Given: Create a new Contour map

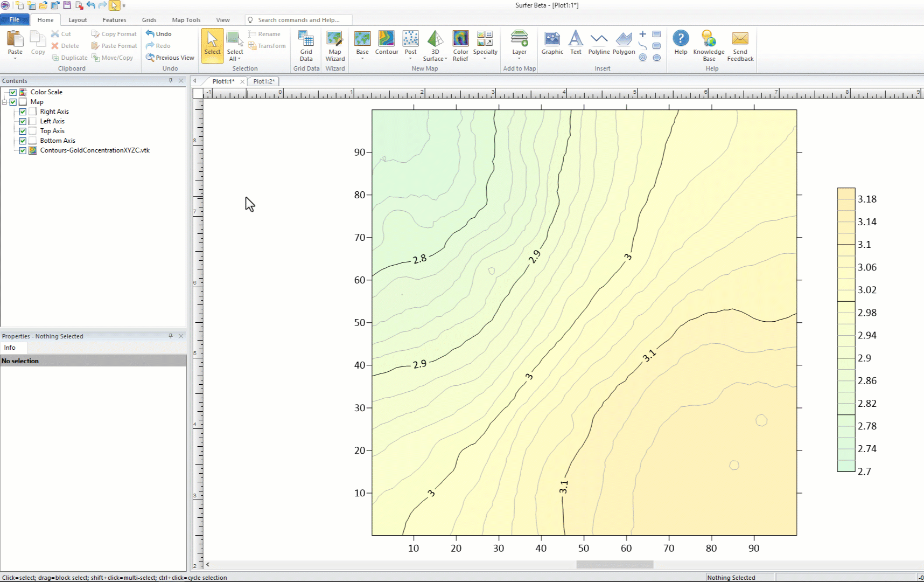Looking at the screenshot, I should point(387,43).
